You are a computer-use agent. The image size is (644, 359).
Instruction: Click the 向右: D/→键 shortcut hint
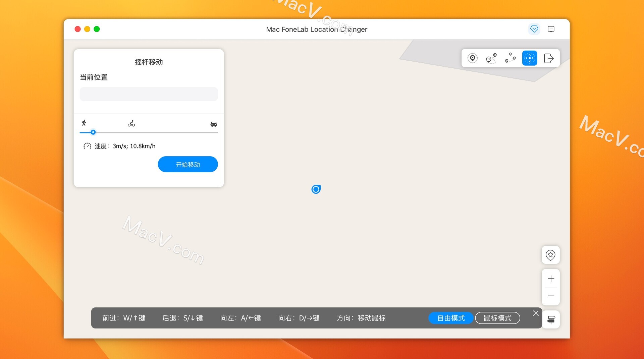[299, 318]
